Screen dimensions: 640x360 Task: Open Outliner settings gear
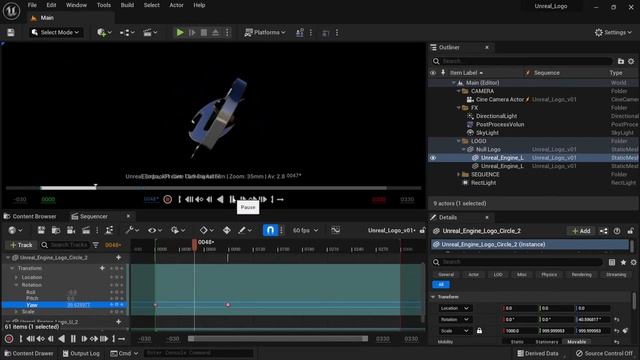click(x=631, y=61)
